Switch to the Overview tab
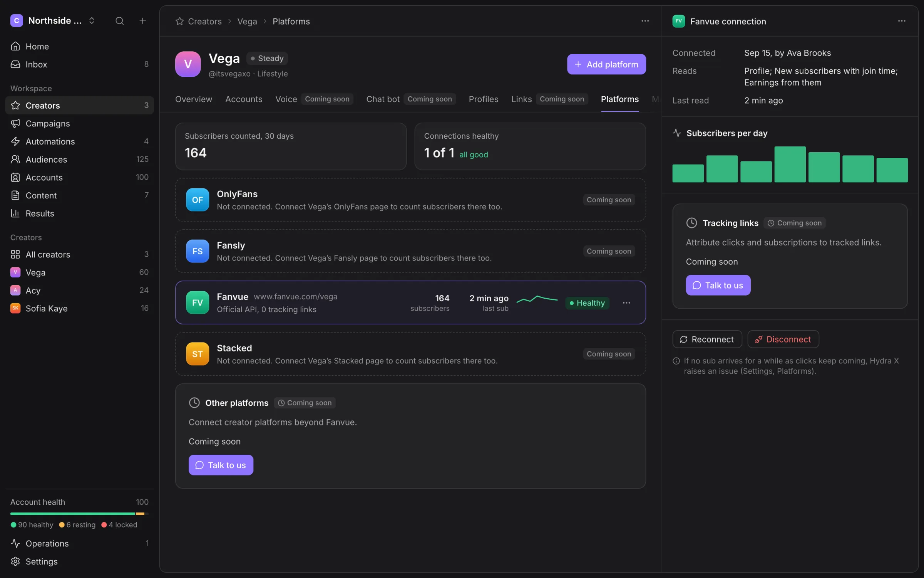 193,99
